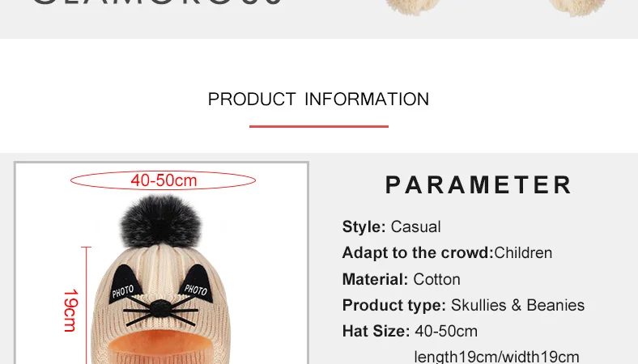Click the Material: Cotton line
The width and height of the screenshot is (638, 364).
[402, 279]
